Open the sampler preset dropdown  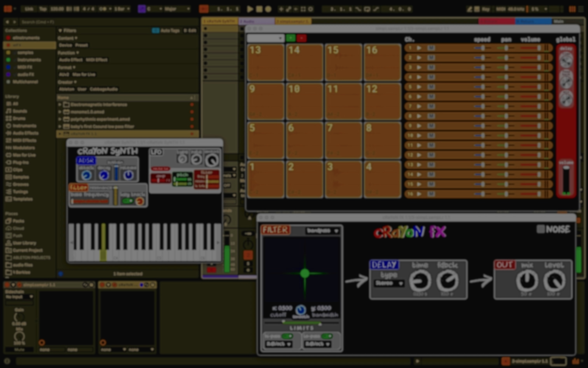(x=265, y=38)
